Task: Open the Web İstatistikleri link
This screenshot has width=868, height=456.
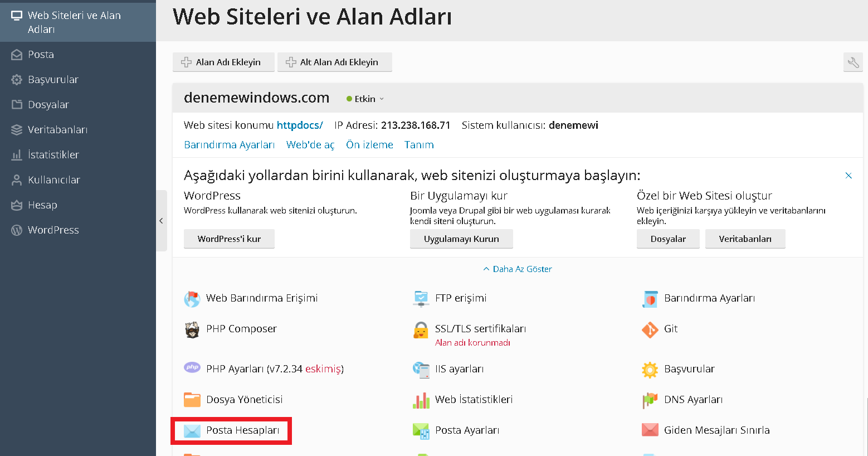Action: pos(474,400)
